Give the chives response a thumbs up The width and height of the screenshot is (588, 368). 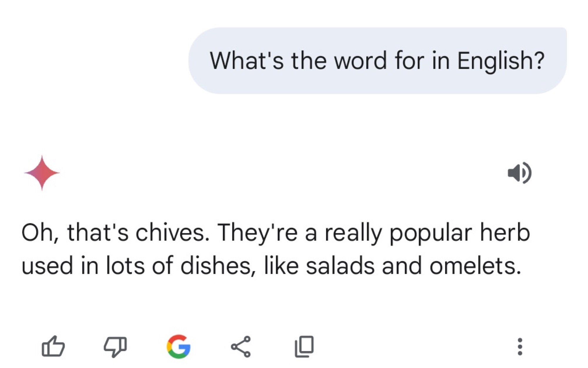[x=53, y=347]
